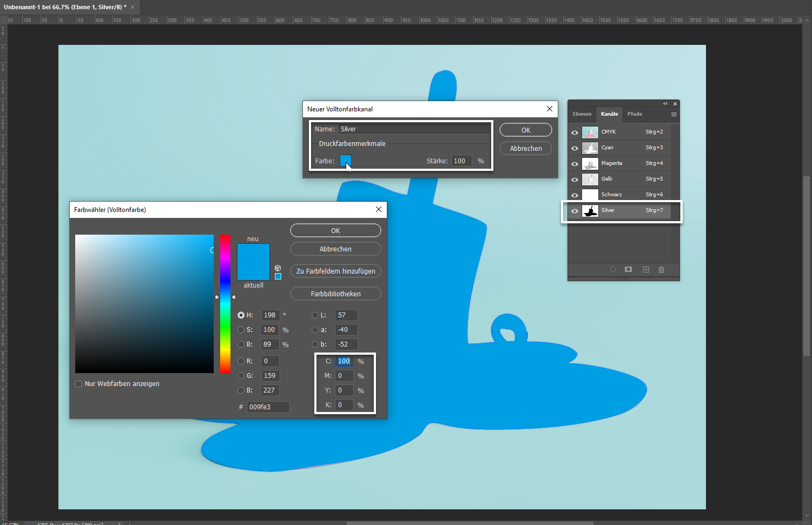812x525 pixels.
Task: Select the G green radio button
Action: (x=241, y=376)
